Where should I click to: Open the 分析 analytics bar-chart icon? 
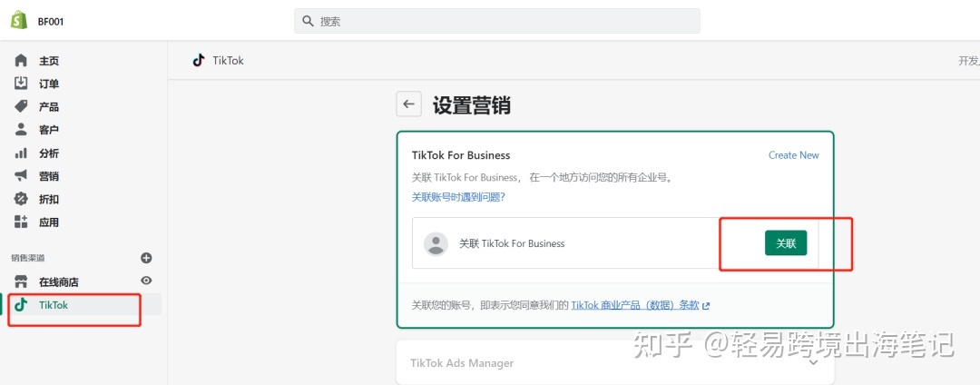pyautogui.click(x=21, y=153)
